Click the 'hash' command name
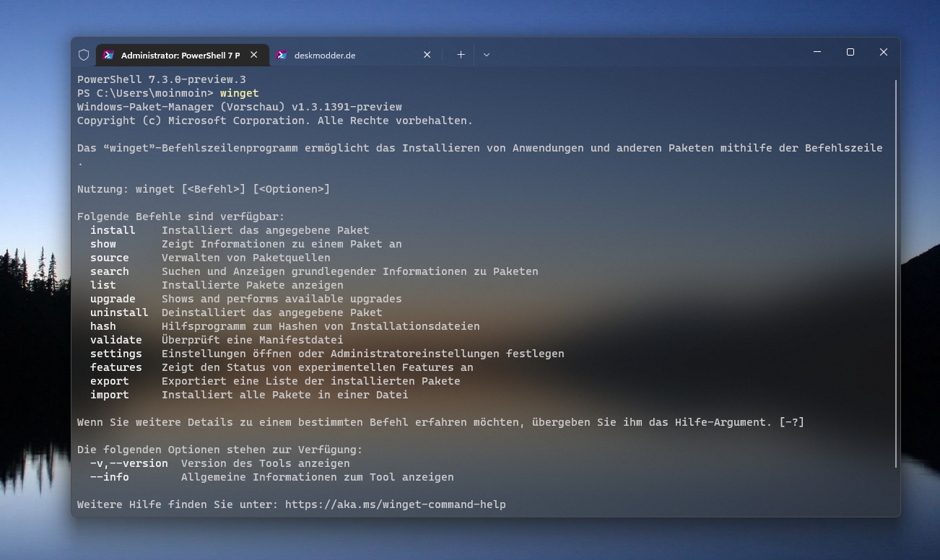 click(x=103, y=326)
